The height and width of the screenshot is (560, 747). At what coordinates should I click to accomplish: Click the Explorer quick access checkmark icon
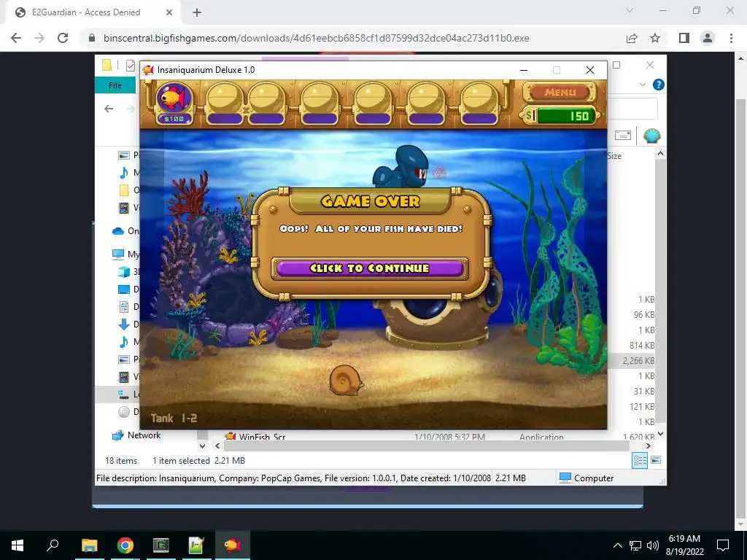[x=130, y=66]
